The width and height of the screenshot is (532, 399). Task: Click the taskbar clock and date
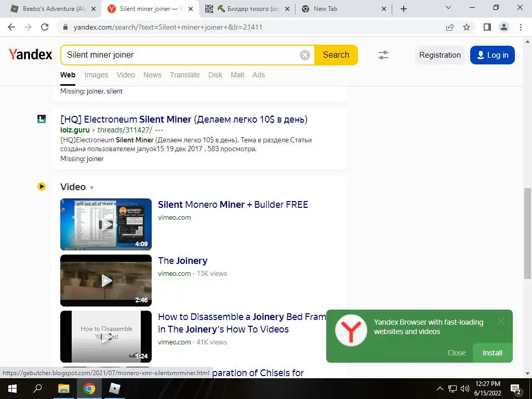pos(487,389)
